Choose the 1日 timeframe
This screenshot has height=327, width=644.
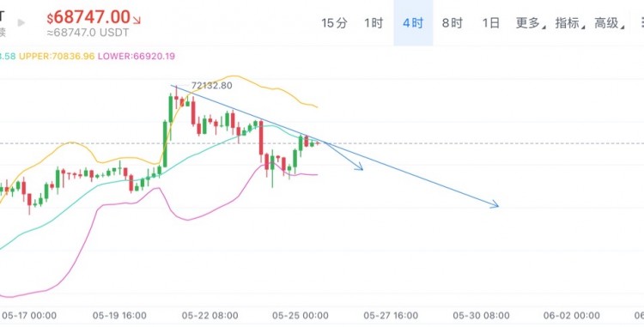(x=490, y=23)
